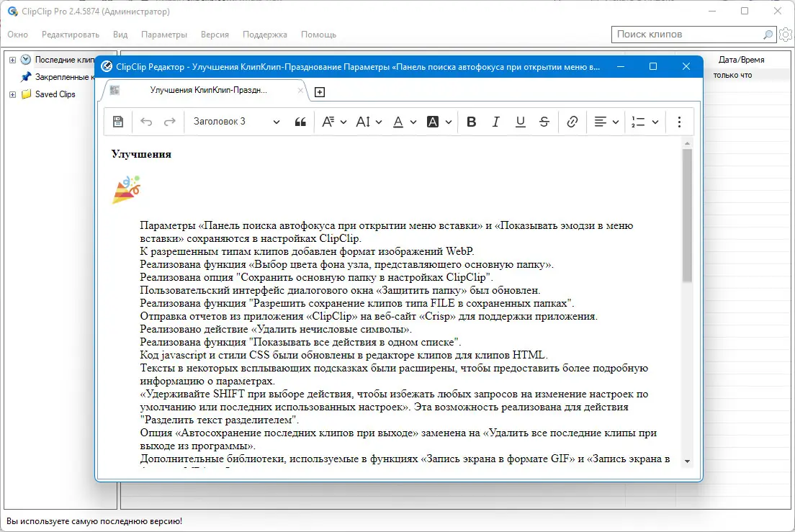Insert a hyperlink
795x532 pixels.
click(x=572, y=122)
